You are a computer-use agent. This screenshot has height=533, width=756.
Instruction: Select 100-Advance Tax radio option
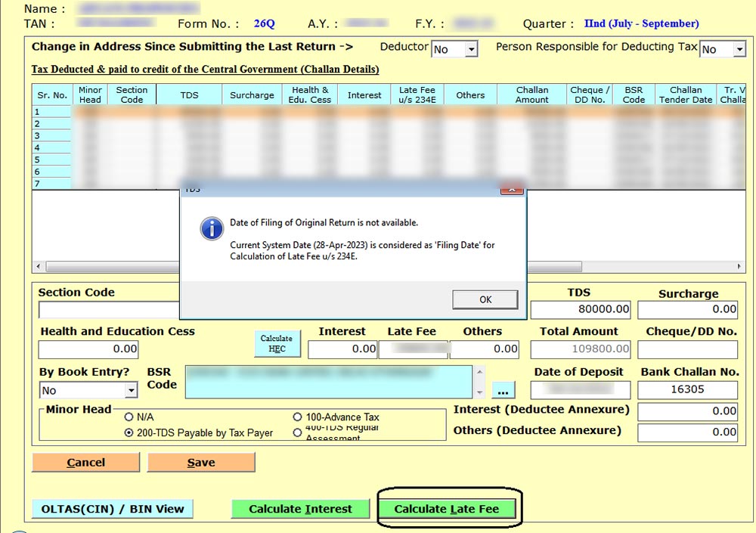297,417
